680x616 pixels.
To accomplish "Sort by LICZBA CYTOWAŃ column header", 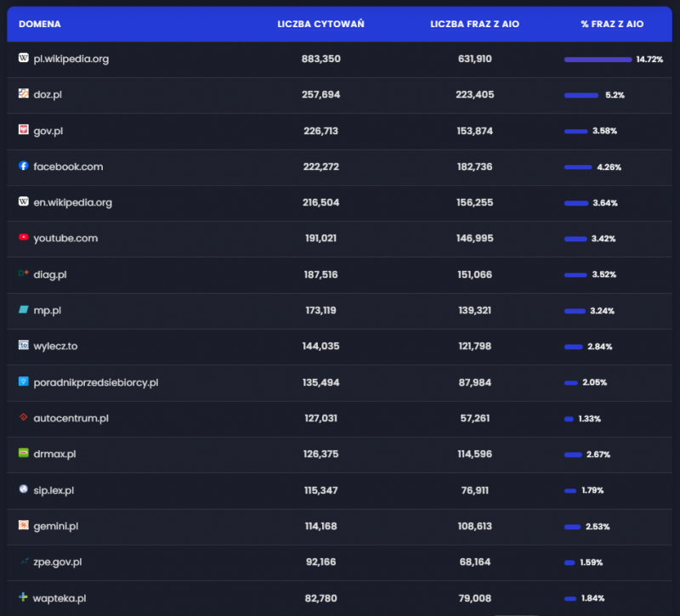I will point(320,24).
